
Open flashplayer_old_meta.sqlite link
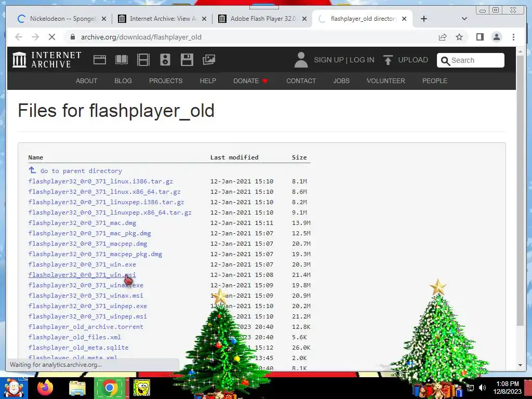(x=78, y=348)
